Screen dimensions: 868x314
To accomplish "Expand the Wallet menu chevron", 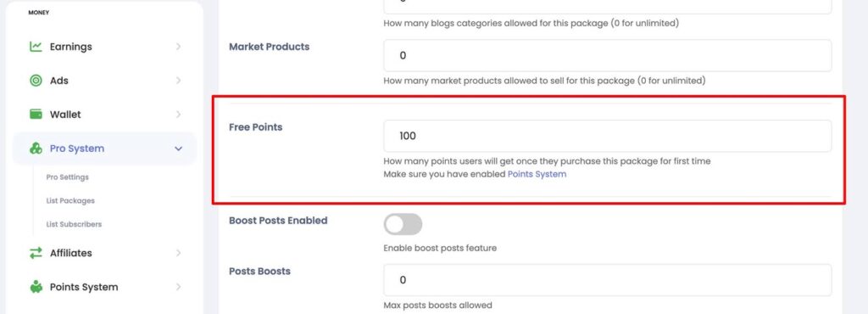I will [x=178, y=115].
